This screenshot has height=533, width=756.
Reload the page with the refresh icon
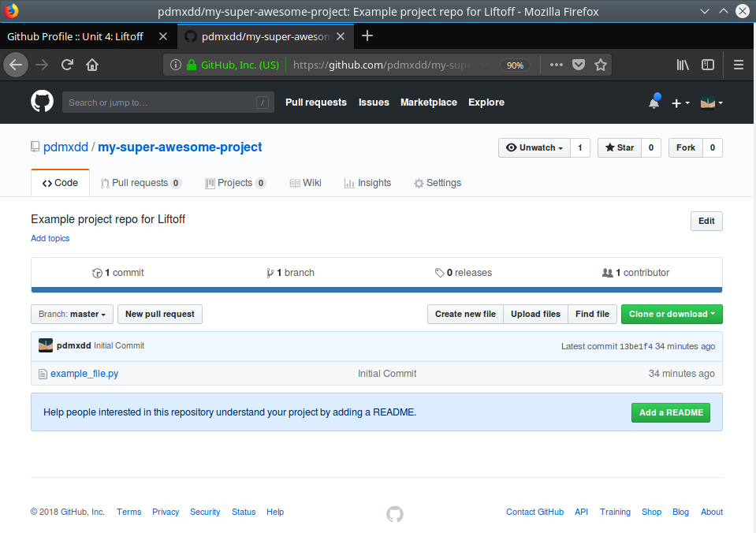(68, 65)
